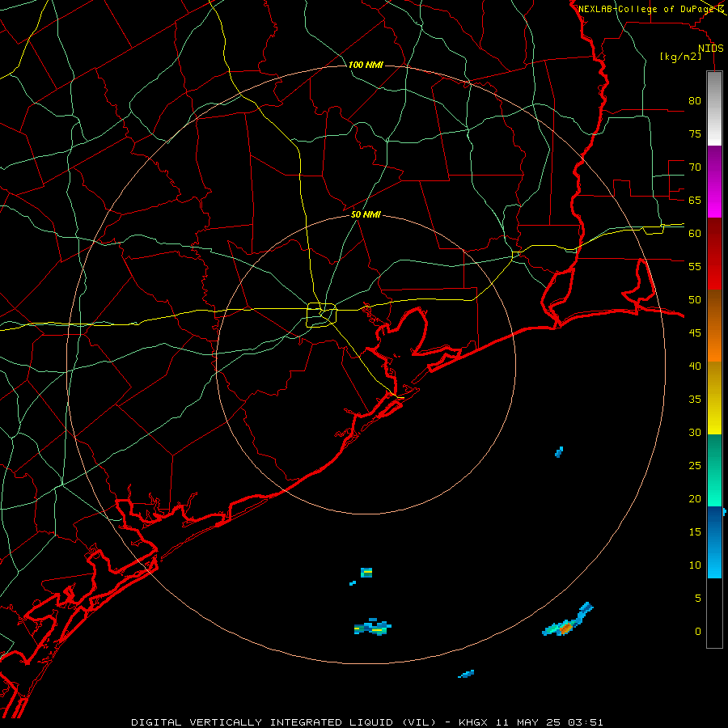Viewport: 728px width, 728px height.
Task: Click the orange-brown band of the color bar
Action: [x=714, y=325]
